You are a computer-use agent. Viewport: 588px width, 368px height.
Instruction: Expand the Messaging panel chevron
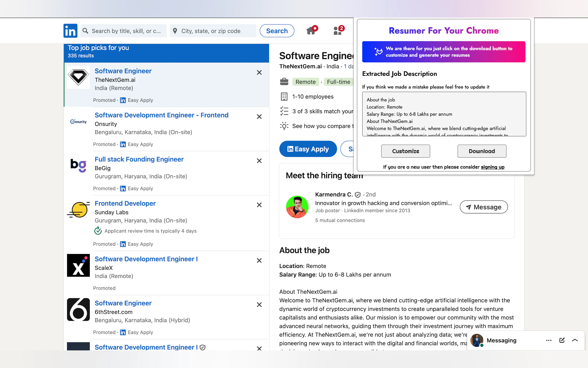click(x=575, y=340)
